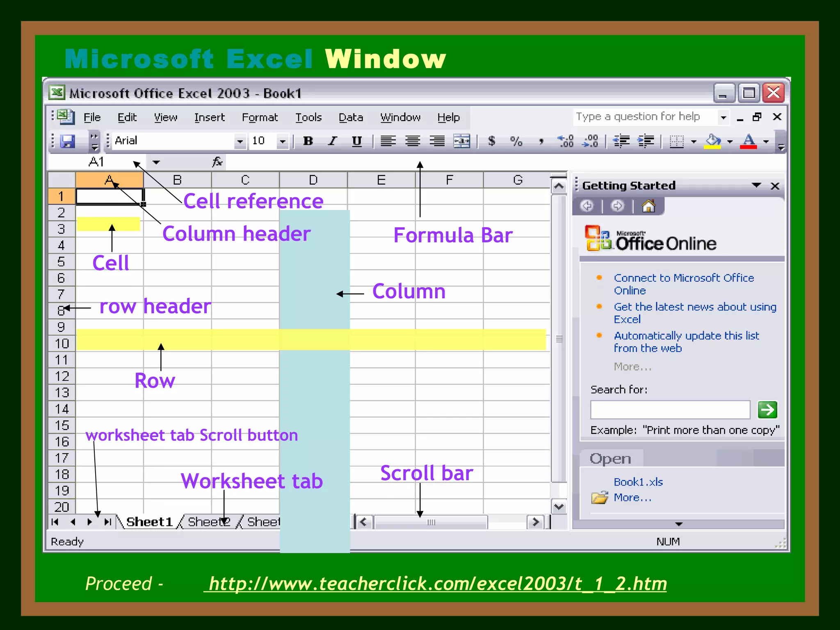Click vertical scrollbar up arrow

click(559, 187)
